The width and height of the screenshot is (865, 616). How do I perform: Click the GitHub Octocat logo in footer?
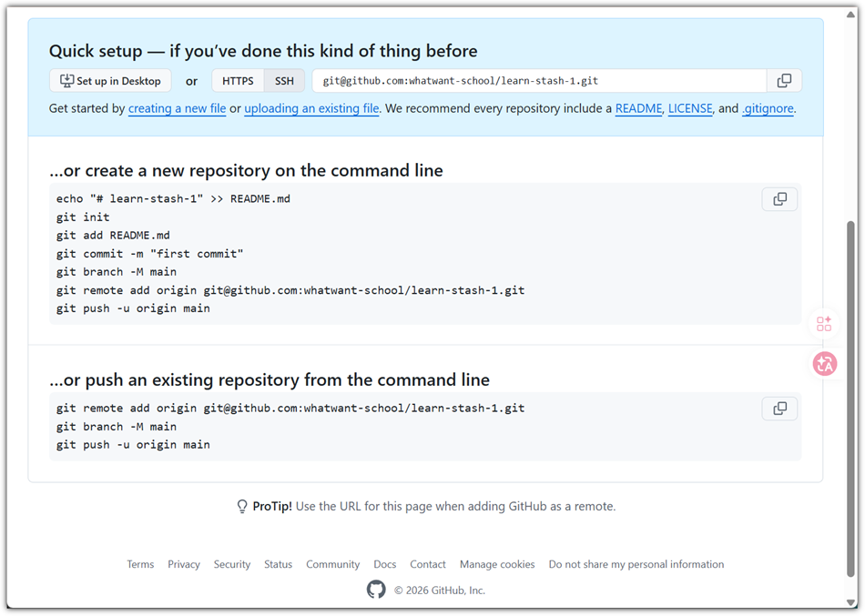tap(376, 590)
